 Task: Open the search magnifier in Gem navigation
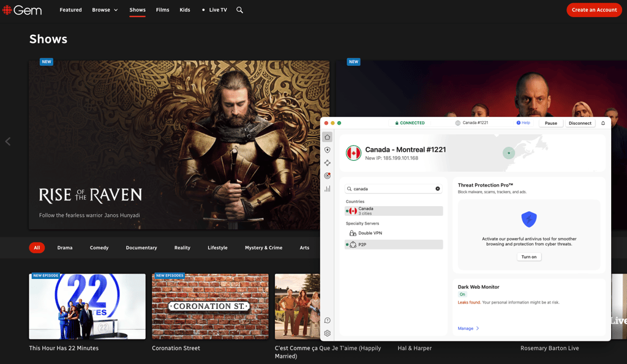pyautogui.click(x=239, y=10)
